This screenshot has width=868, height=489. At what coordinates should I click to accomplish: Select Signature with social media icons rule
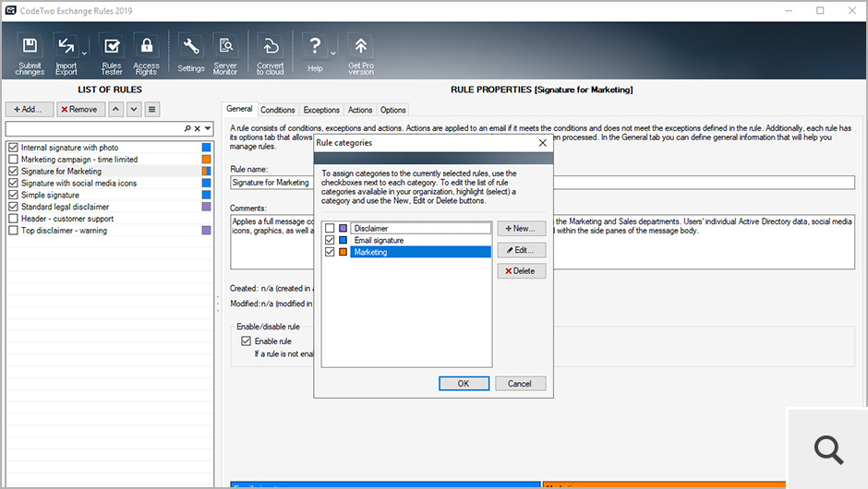[78, 183]
